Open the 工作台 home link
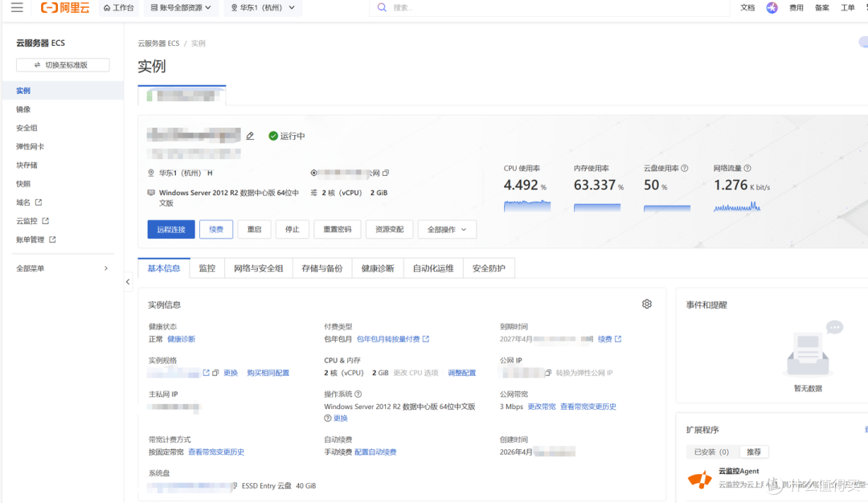 coord(118,8)
